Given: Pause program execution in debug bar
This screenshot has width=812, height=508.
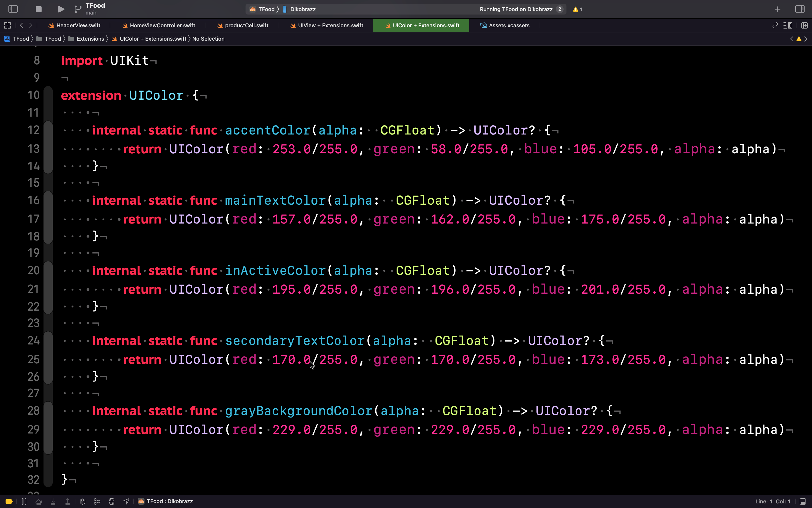Looking at the screenshot, I should [x=24, y=501].
